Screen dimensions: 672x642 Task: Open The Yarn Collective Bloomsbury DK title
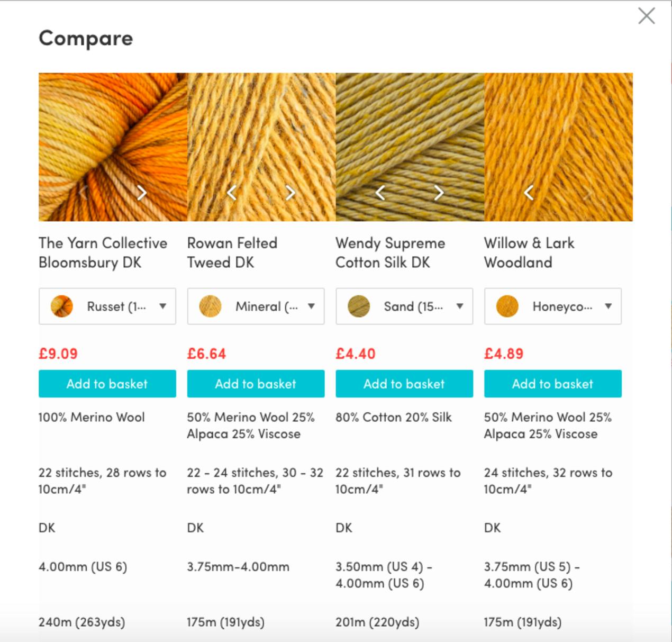(x=103, y=253)
